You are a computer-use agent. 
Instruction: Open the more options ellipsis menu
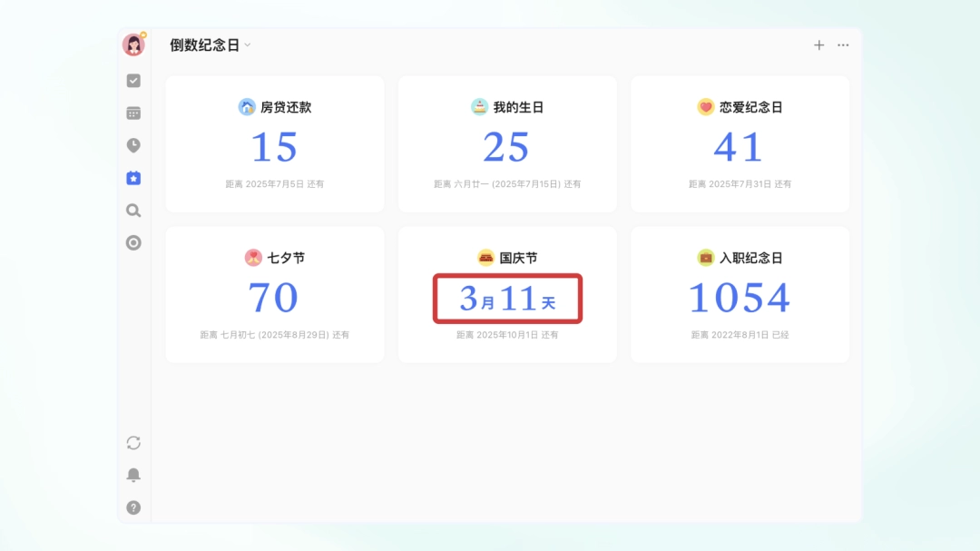point(842,44)
